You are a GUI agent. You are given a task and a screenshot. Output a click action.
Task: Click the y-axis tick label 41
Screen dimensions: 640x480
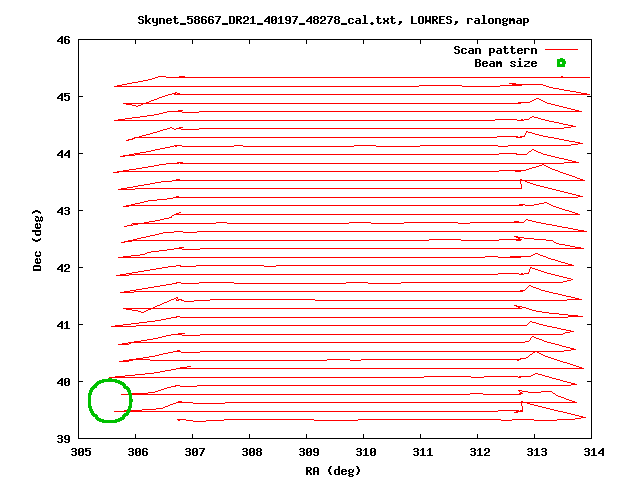tap(64, 325)
